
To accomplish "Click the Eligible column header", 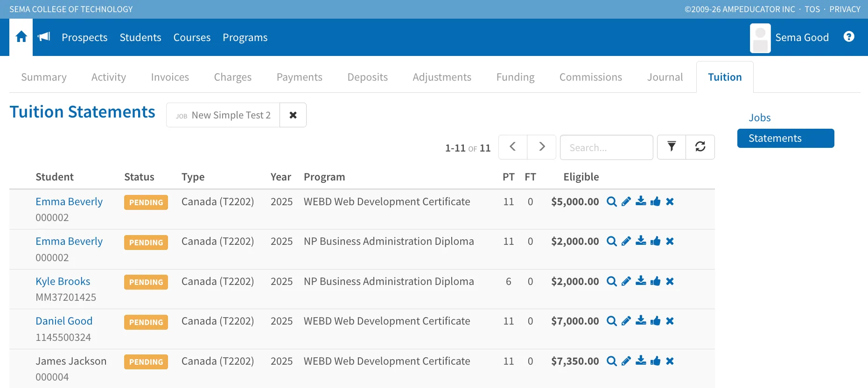I will point(581,177).
